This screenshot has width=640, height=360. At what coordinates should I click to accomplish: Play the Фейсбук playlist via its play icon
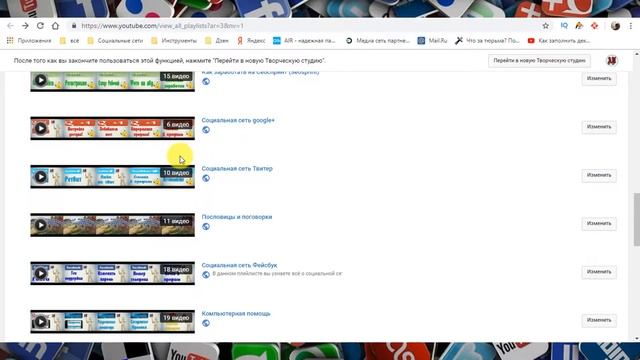click(40, 273)
